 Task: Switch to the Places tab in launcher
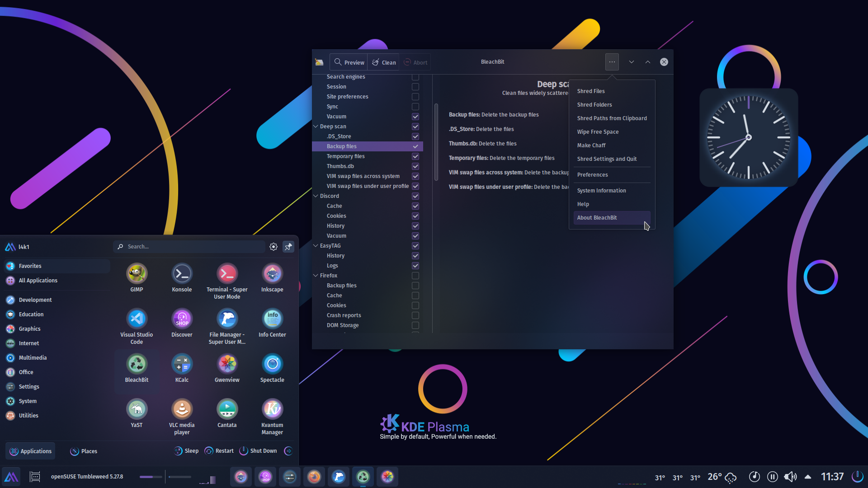coord(84,451)
